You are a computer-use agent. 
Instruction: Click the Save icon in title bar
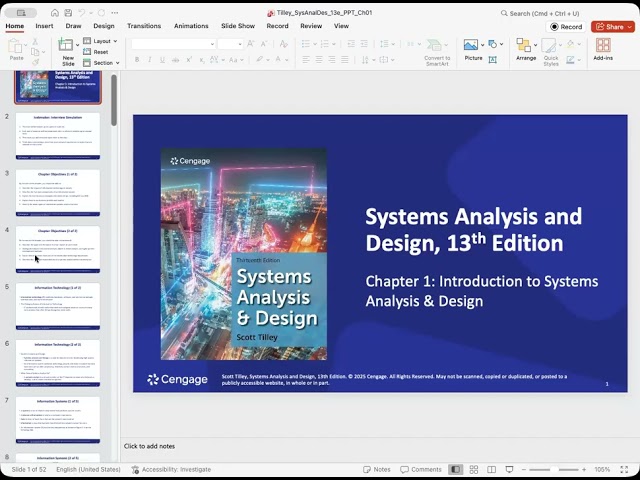(x=68, y=13)
